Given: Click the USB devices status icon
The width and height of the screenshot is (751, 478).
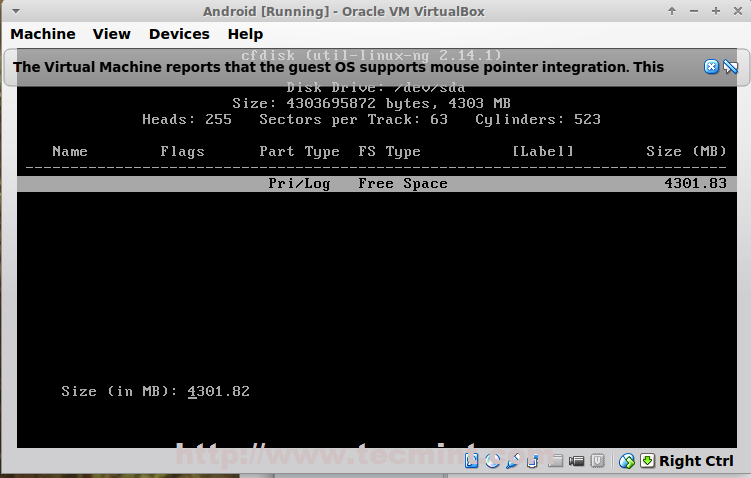Looking at the screenshot, I should point(513,461).
